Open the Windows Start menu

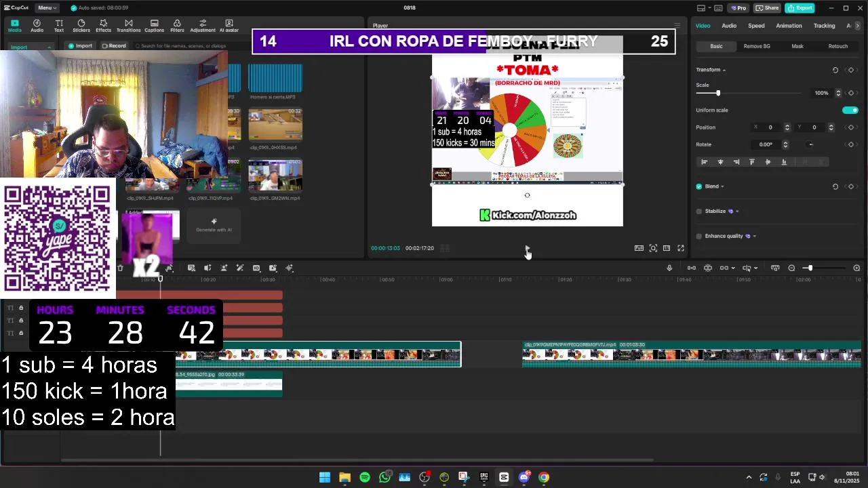[325, 477]
